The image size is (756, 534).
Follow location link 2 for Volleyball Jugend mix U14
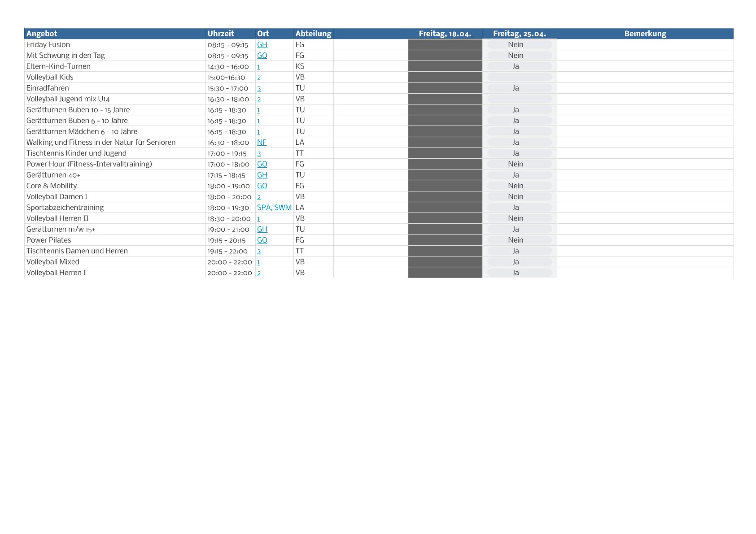pos(259,100)
